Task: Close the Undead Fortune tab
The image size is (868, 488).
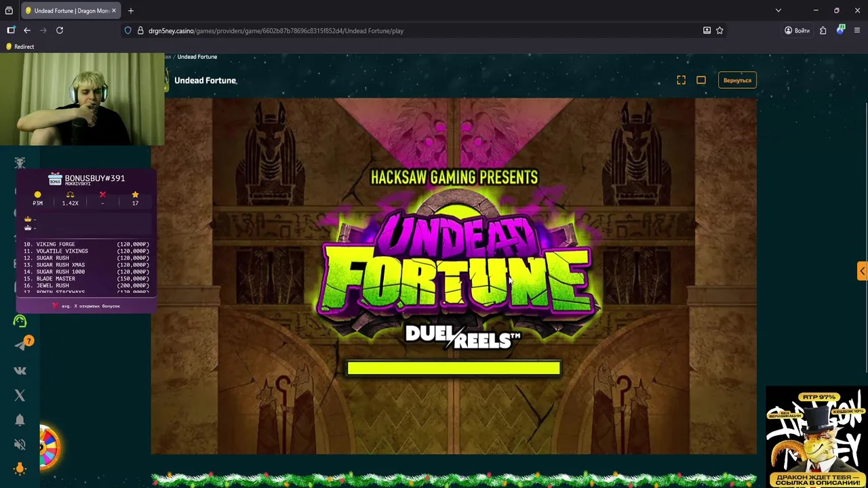Action: coord(113,11)
